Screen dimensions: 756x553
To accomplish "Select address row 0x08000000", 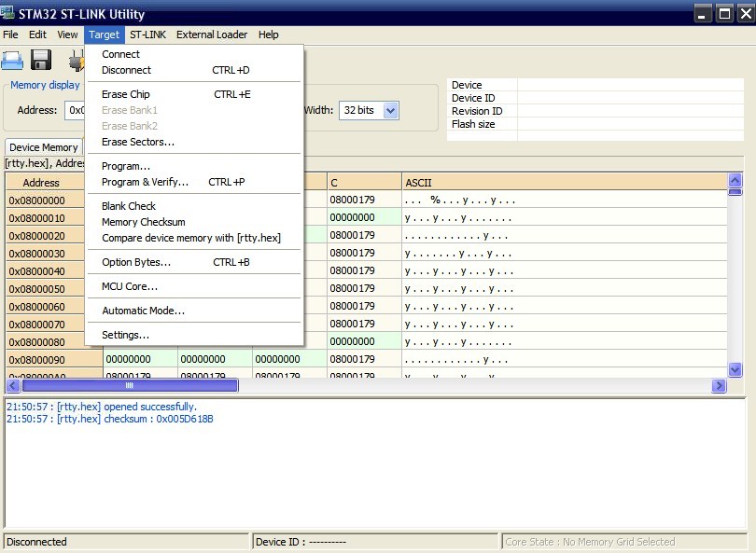I will tap(46, 200).
